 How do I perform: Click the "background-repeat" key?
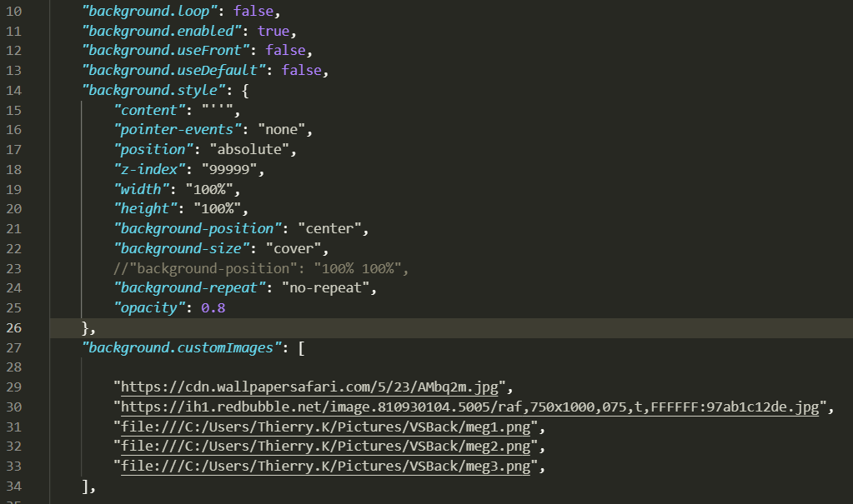click(189, 288)
